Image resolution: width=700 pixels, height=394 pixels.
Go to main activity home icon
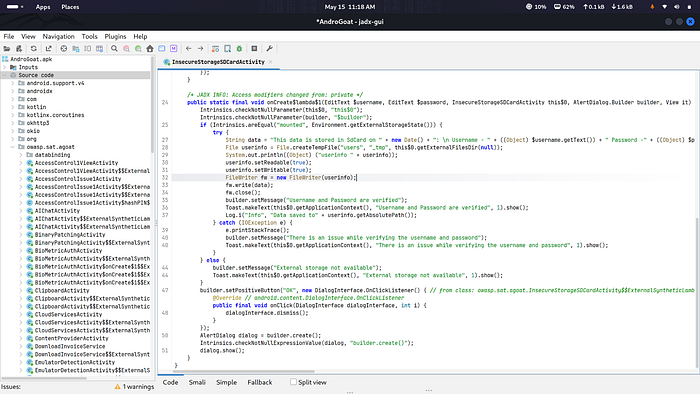pyautogui.click(x=150, y=49)
